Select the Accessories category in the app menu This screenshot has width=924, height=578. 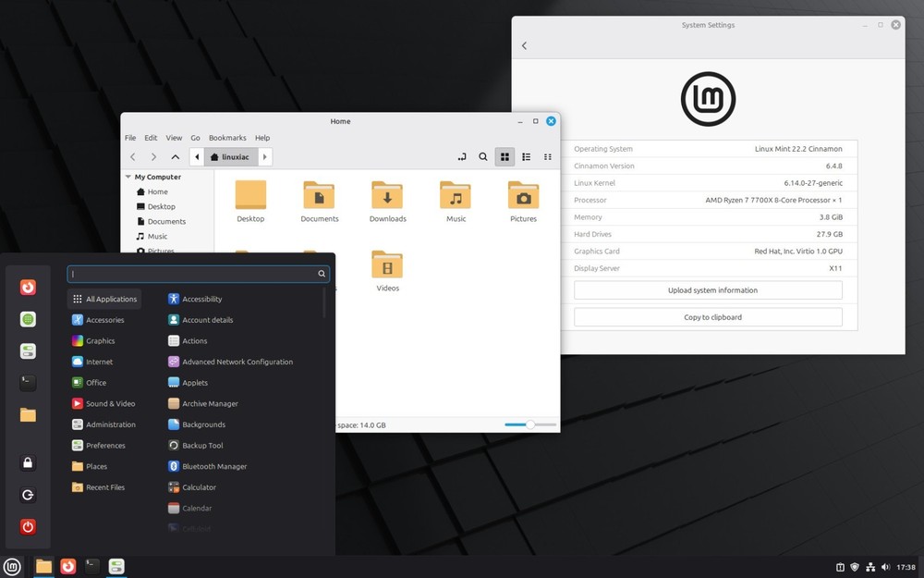click(x=104, y=319)
